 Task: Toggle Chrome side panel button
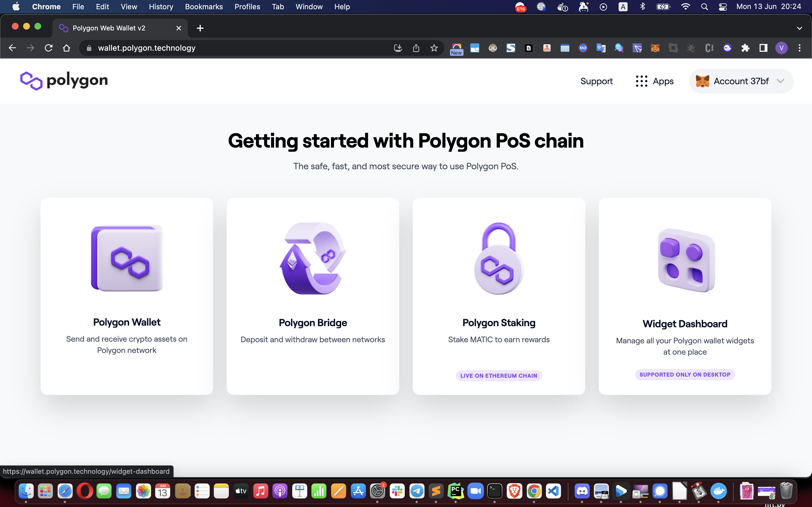coord(763,48)
